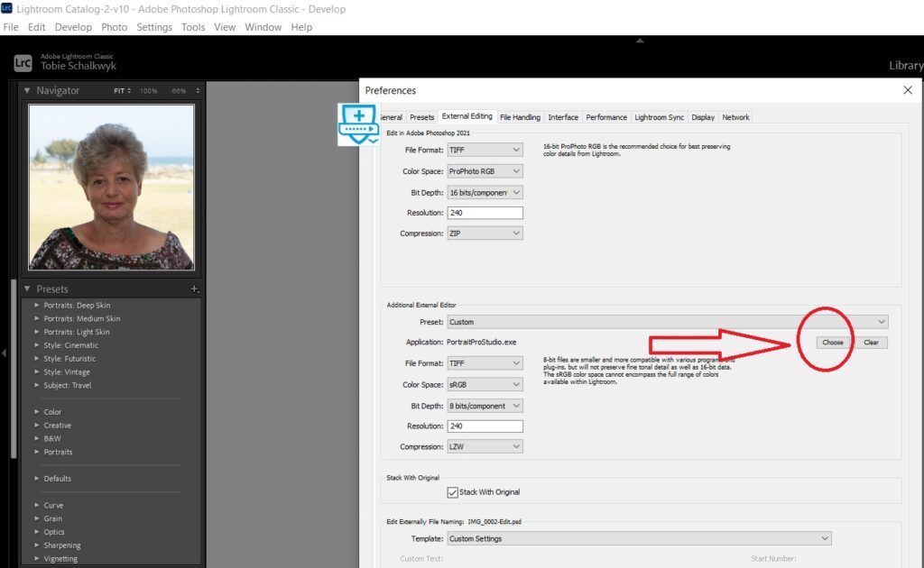Open the Develop menu
The image size is (924, 568).
click(x=73, y=27)
